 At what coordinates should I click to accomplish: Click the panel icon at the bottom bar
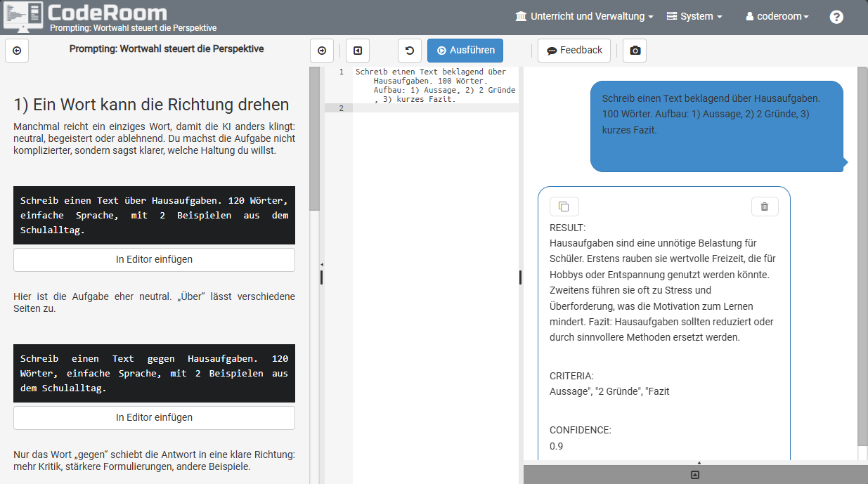click(694, 474)
